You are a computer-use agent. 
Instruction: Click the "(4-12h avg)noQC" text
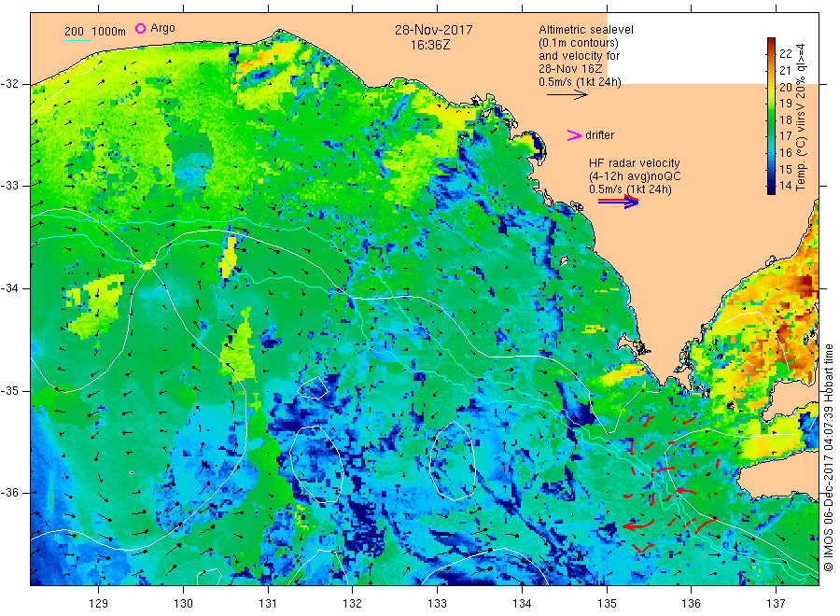[x=635, y=176]
